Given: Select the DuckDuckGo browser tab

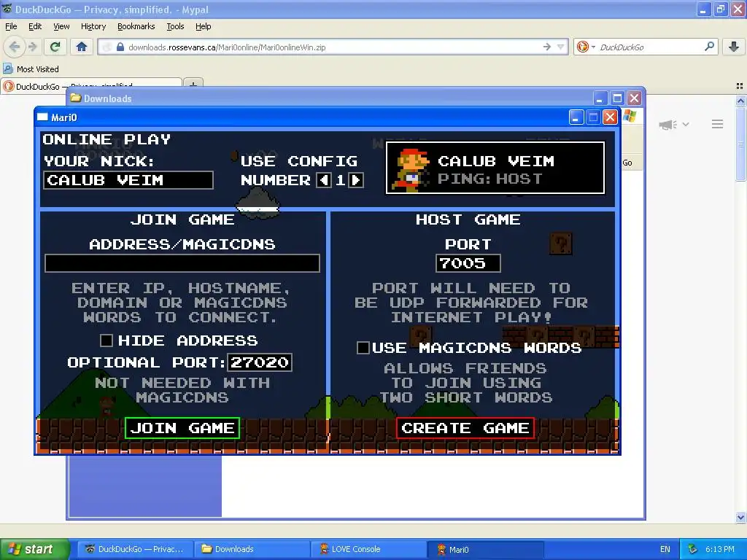Looking at the screenshot, I should point(91,86).
